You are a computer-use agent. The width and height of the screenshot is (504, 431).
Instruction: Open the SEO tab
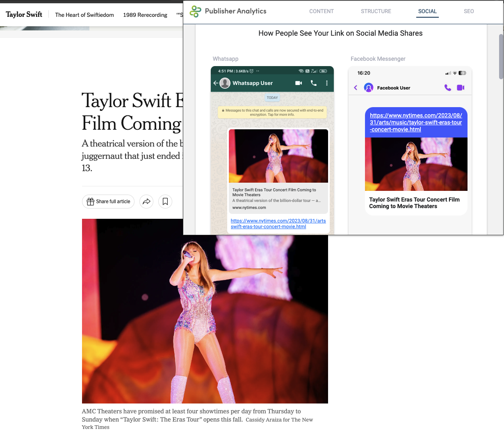pos(469,11)
